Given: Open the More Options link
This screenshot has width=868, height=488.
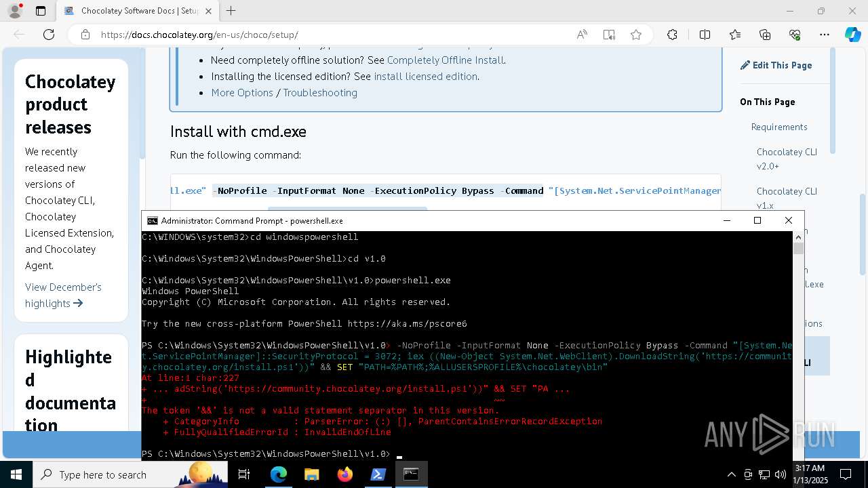Looking at the screenshot, I should tap(242, 93).
